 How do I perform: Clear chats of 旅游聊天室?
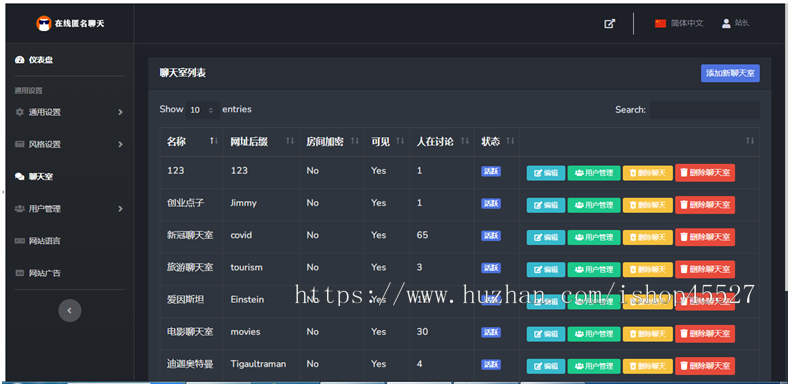(x=647, y=270)
